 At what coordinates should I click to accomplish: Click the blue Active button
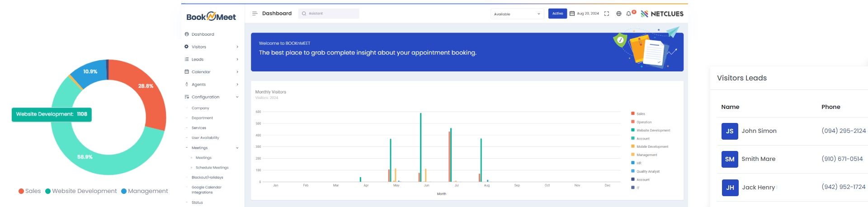pyautogui.click(x=557, y=14)
